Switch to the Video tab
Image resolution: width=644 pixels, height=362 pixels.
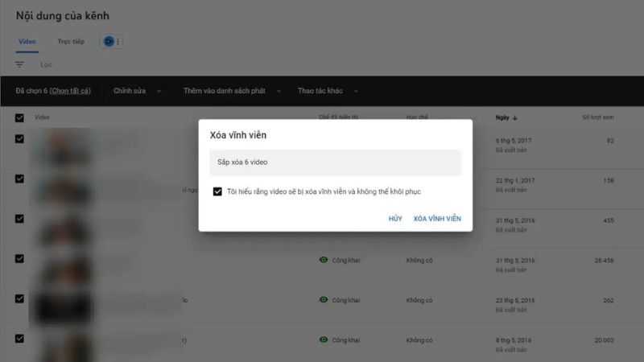point(27,41)
